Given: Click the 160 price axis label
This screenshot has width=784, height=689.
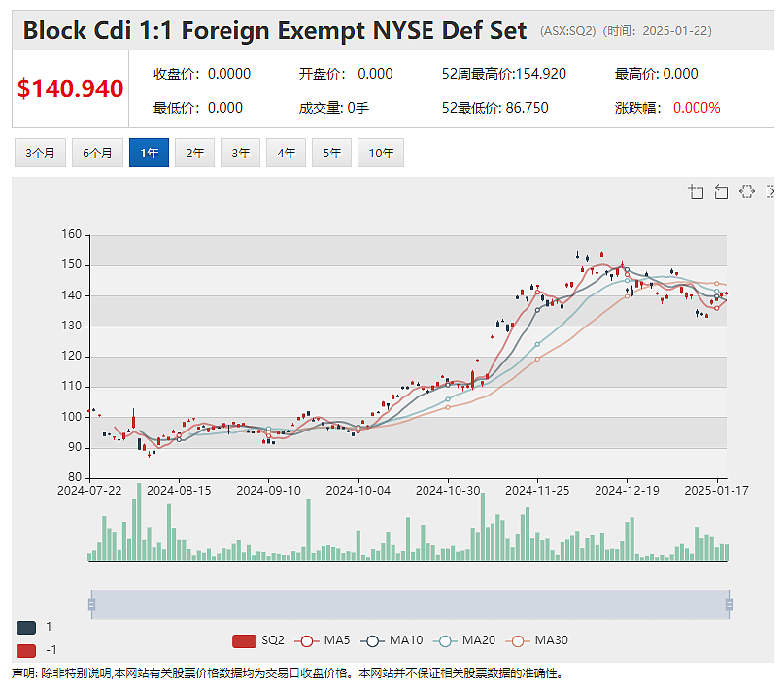Looking at the screenshot, I should (x=72, y=234).
